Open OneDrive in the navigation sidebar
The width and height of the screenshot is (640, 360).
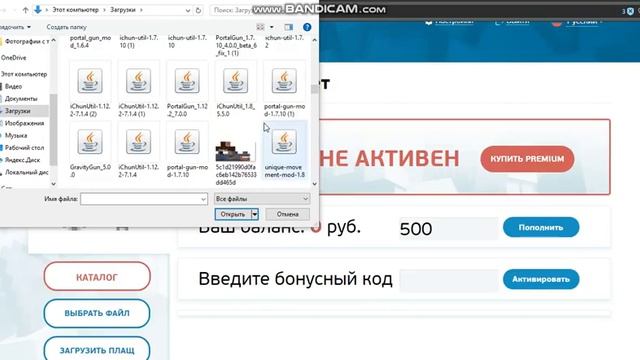pyautogui.click(x=13, y=58)
